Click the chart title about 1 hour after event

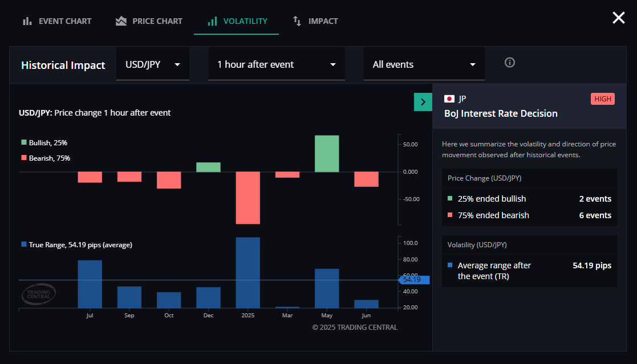95,113
